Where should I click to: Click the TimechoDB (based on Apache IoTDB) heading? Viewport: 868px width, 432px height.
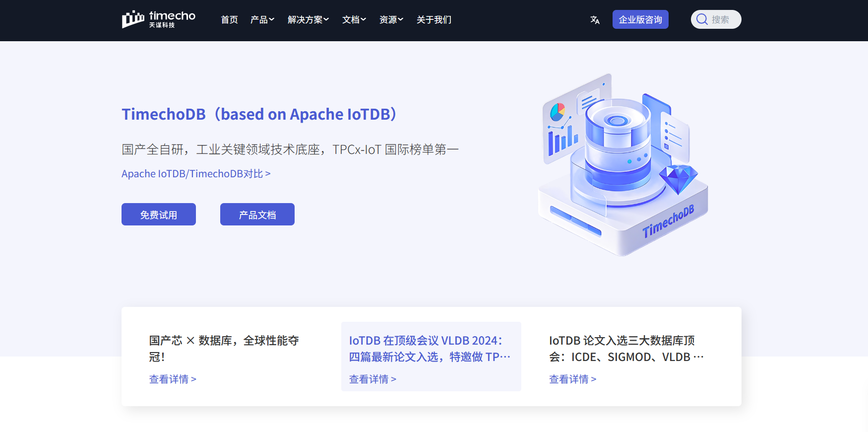click(259, 114)
